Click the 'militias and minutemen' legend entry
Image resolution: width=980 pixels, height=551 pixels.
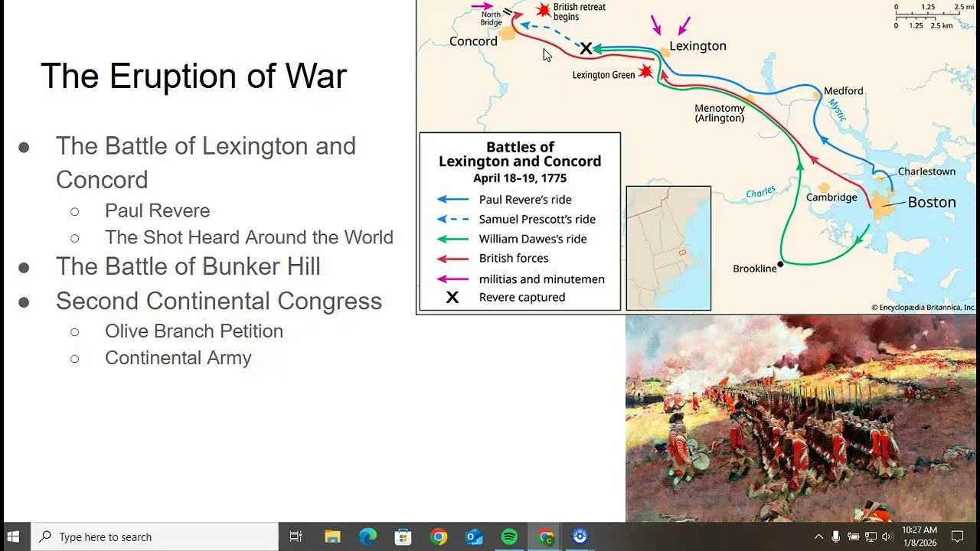pyautogui.click(x=541, y=279)
